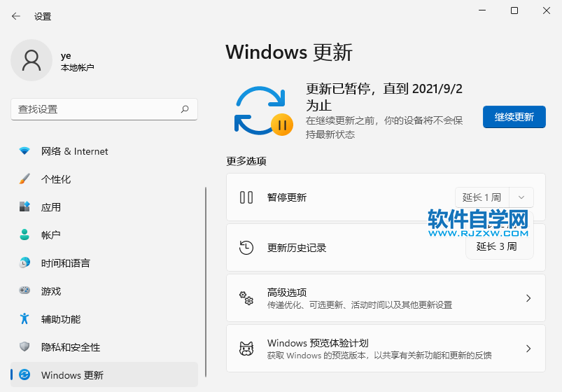Viewport: 562px width, 392px height.
Task: Open 时间和语言 settings
Action: [104, 263]
